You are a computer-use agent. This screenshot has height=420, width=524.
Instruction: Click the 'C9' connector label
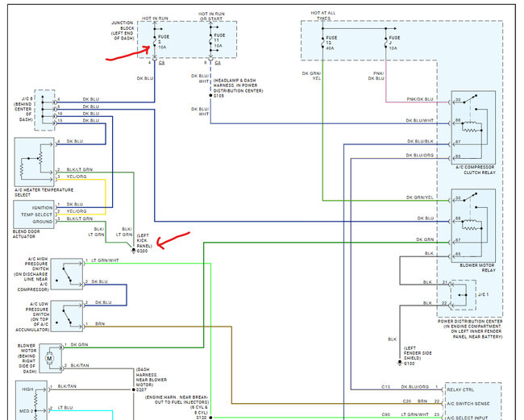click(162, 63)
